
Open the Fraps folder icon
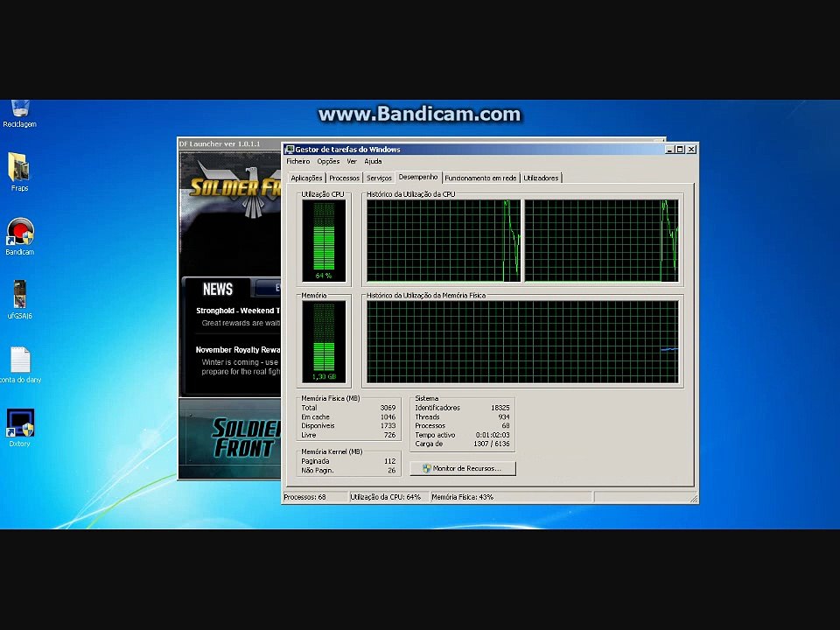pyautogui.click(x=19, y=171)
